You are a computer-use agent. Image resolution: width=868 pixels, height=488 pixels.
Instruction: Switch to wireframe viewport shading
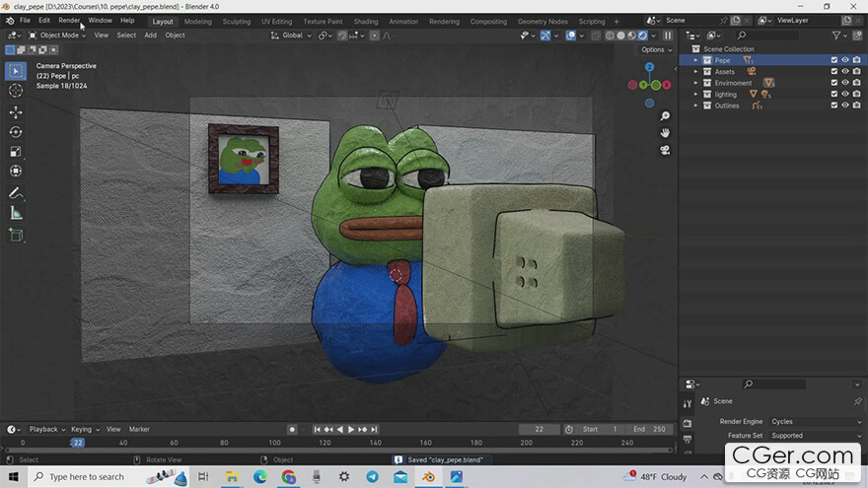click(610, 35)
